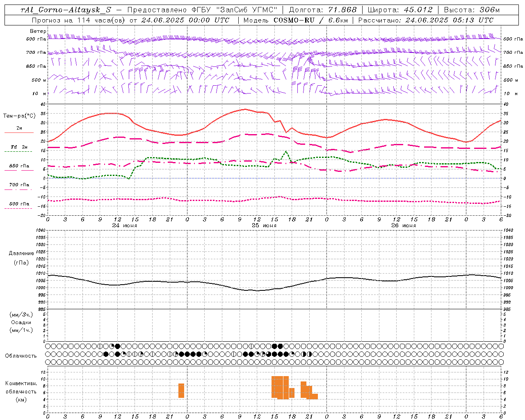Click the 10 м wind level label on left

[39, 94]
